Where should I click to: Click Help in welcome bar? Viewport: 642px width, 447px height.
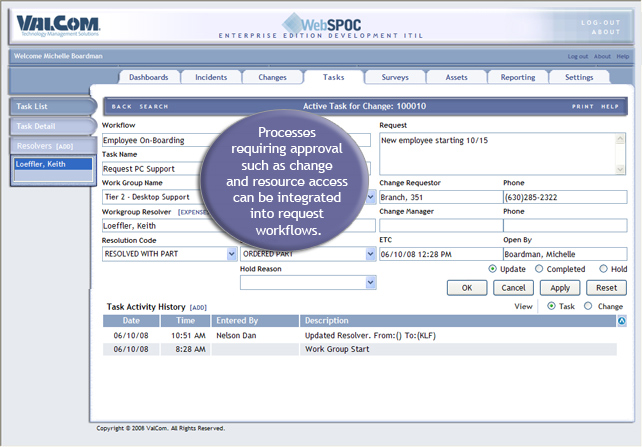[x=623, y=56]
